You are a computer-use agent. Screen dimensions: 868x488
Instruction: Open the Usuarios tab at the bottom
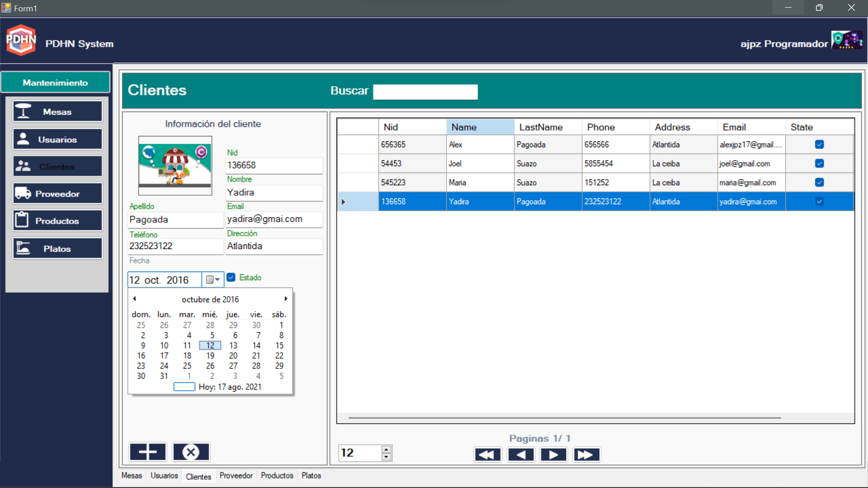[x=164, y=475]
